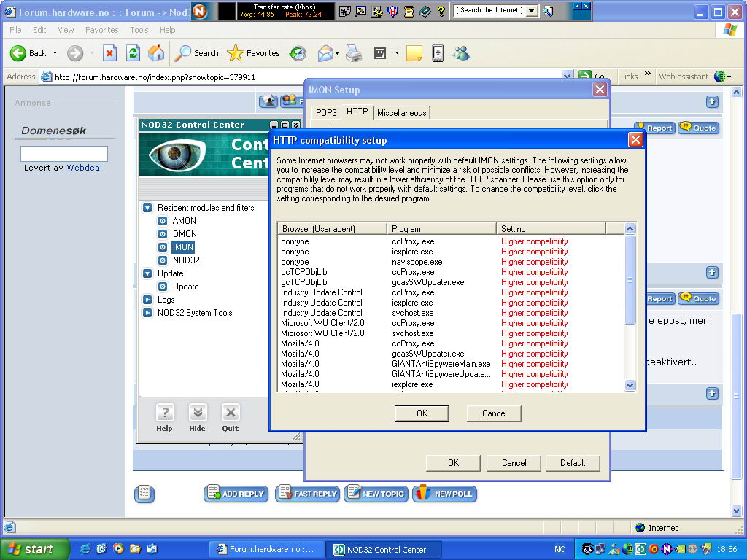
Task: Click OK in HTTP compatibility setup
Action: click(x=422, y=413)
